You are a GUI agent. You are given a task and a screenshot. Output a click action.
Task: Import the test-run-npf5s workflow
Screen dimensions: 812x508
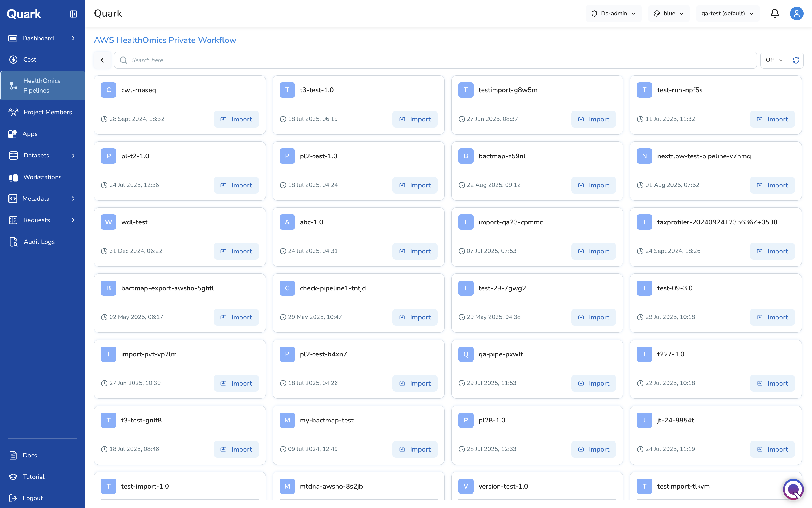tap(772, 119)
